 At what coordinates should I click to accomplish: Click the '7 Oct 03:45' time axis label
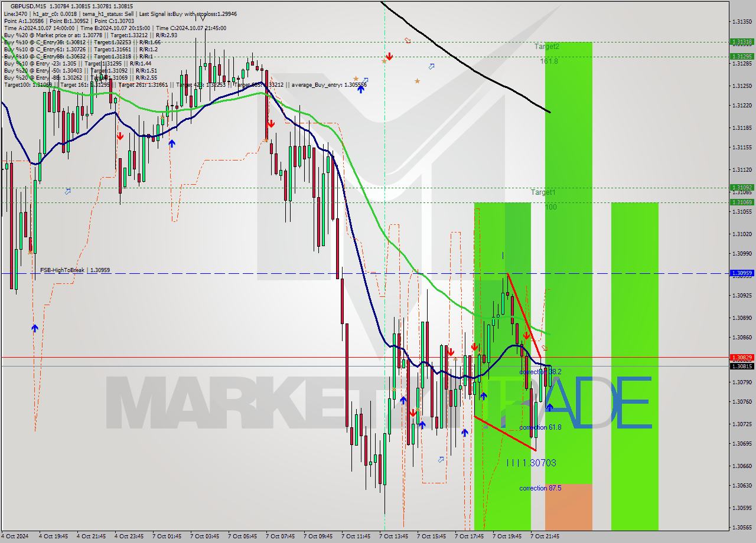pyautogui.click(x=205, y=537)
